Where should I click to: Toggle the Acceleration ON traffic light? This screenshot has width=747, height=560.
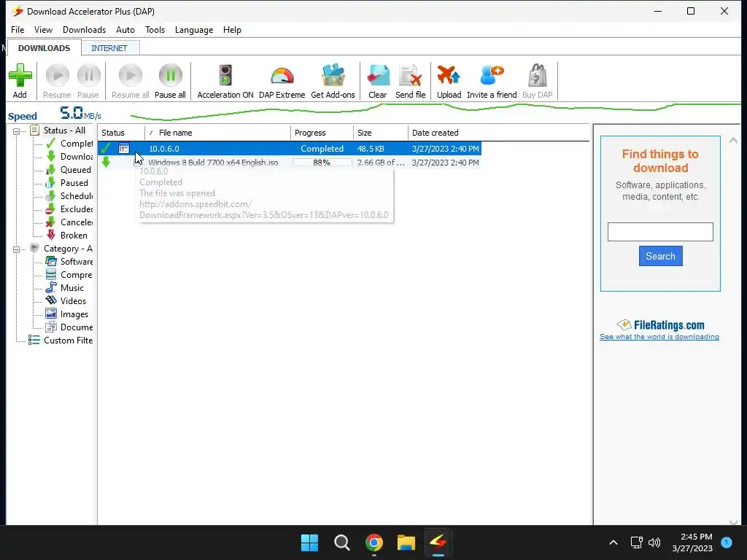[x=225, y=76]
